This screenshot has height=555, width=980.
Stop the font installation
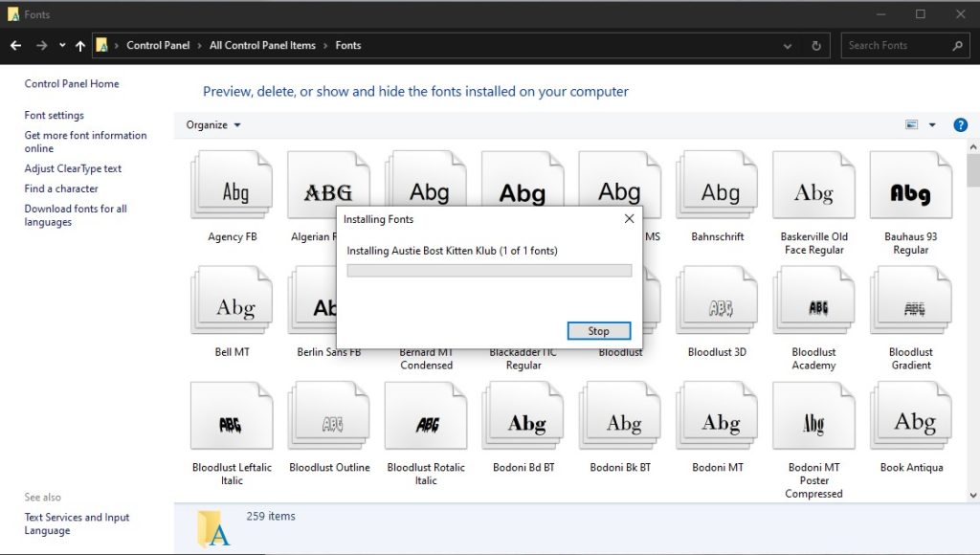598,331
